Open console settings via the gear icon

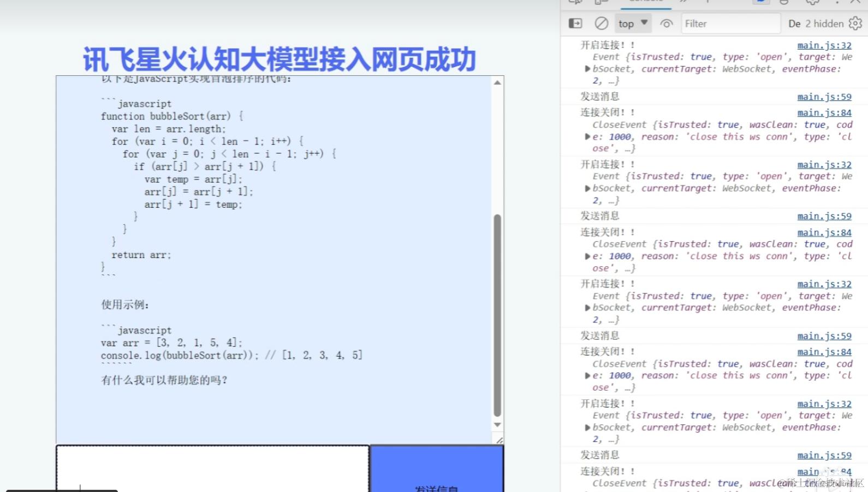click(x=855, y=23)
